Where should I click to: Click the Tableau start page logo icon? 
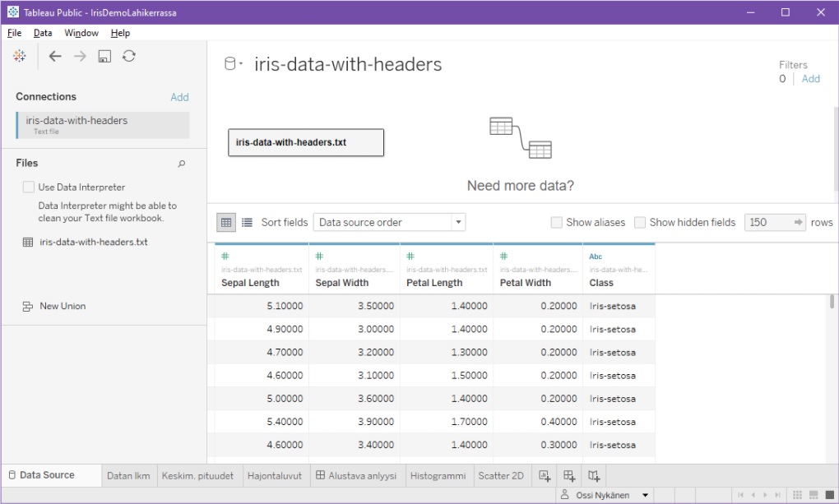click(x=20, y=56)
